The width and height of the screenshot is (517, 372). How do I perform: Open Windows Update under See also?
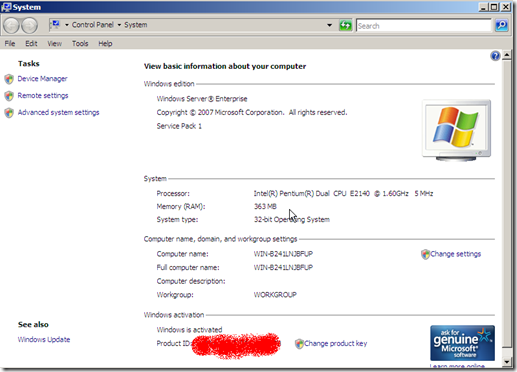[44, 339]
